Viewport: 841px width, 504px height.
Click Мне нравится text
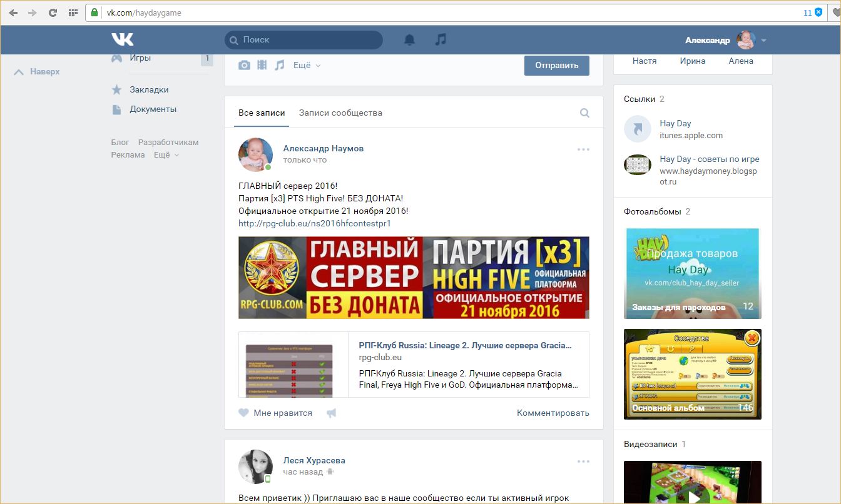[x=283, y=413]
